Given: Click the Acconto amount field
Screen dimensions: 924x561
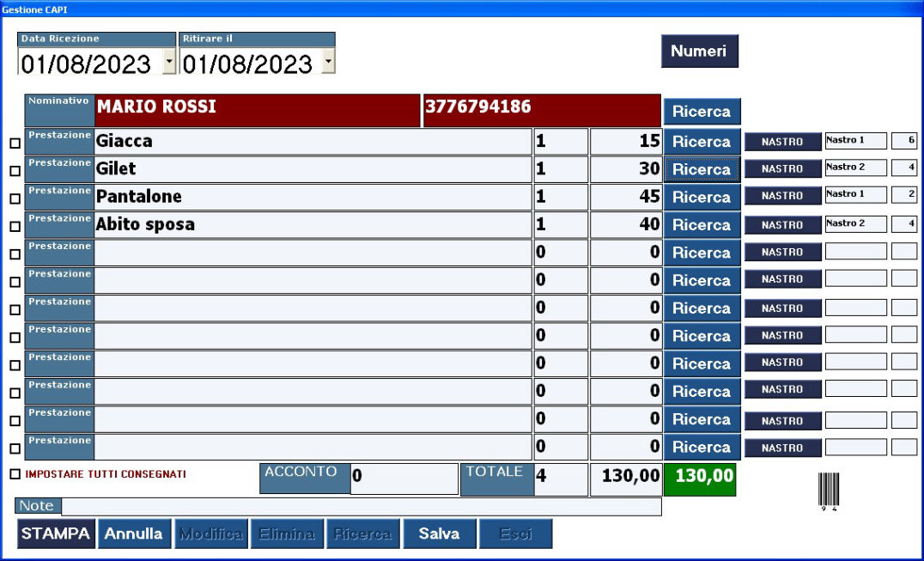Looking at the screenshot, I should 404,479.
